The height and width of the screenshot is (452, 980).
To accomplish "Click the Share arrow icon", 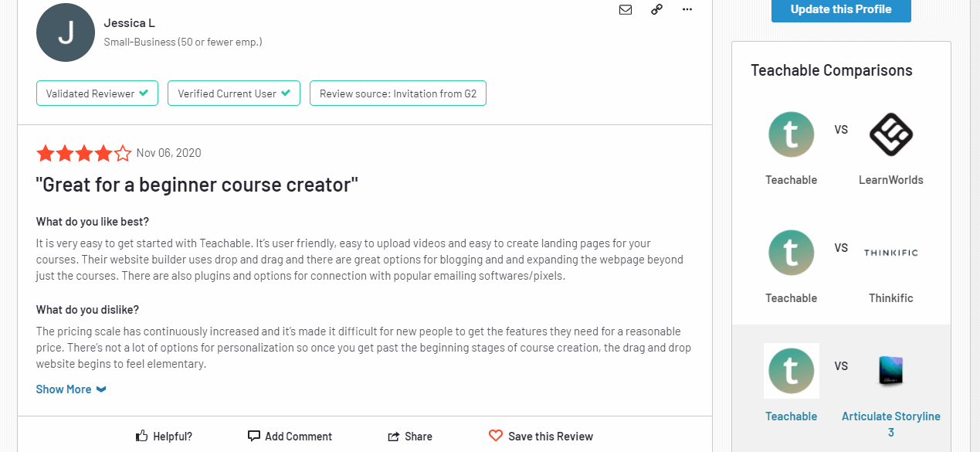I will [x=394, y=437].
